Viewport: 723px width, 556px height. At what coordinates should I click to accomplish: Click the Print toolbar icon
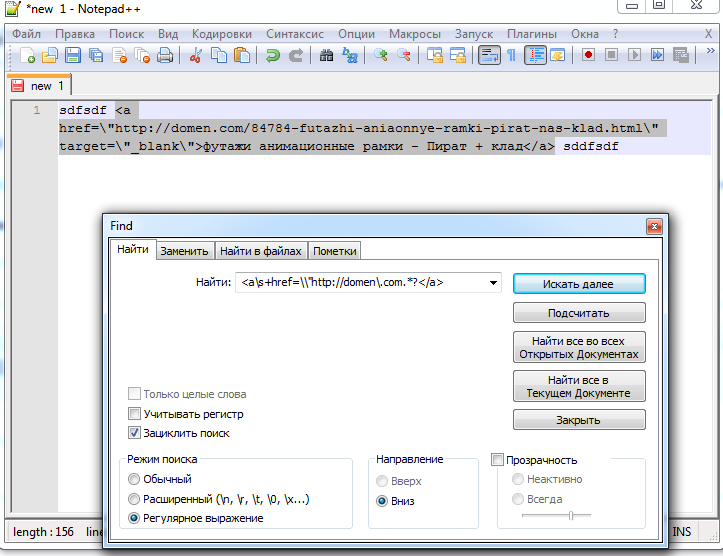[x=165, y=56]
